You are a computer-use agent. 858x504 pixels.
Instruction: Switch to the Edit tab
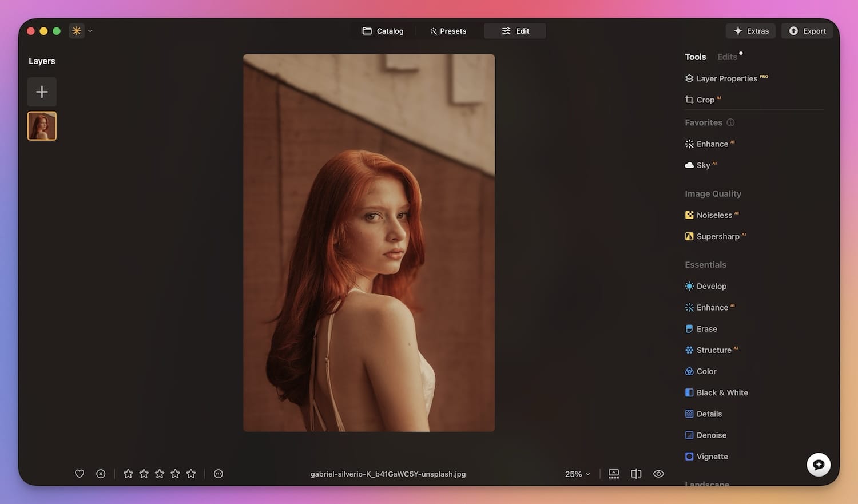point(515,31)
